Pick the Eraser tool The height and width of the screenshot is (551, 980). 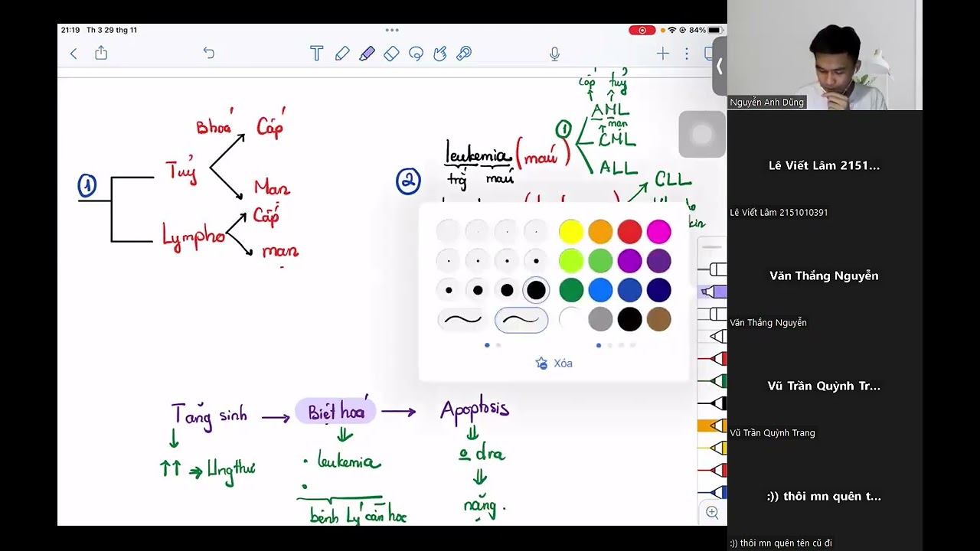coord(391,54)
